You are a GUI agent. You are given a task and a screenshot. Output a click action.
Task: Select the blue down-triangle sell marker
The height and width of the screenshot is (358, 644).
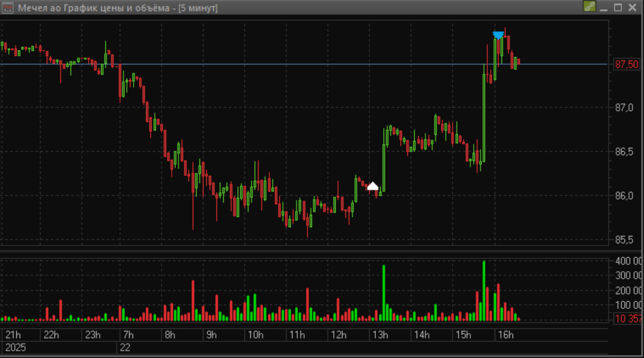[498, 36]
